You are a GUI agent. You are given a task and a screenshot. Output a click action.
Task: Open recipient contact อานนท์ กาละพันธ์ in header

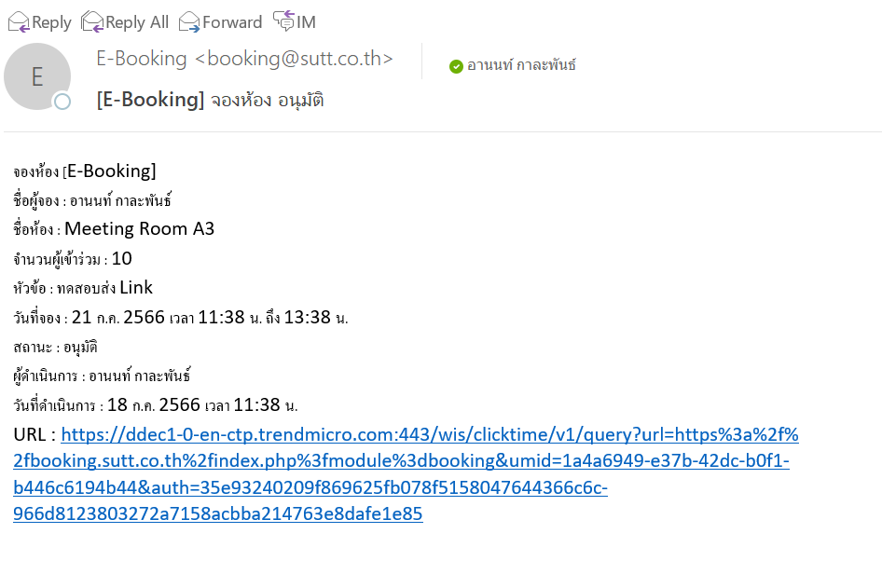click(x=521, y=65)
